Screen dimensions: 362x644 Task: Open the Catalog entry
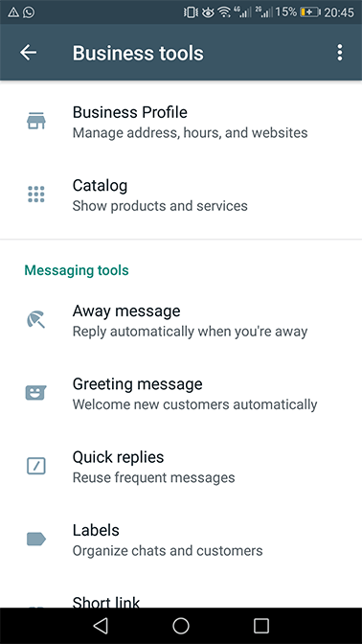(x=181, y=195)
